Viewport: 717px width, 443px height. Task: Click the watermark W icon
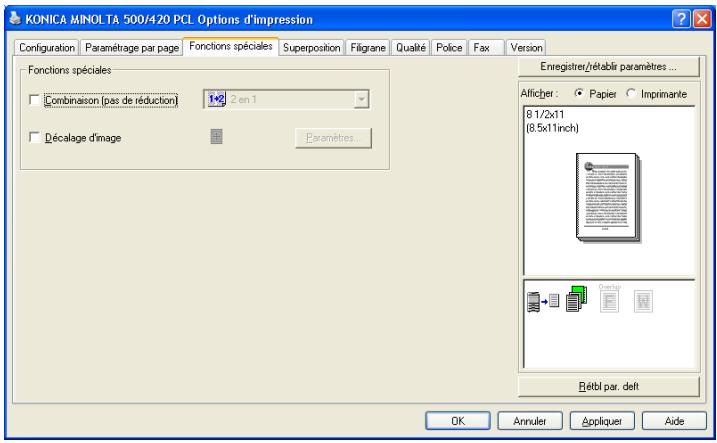(x=643, y=301)
